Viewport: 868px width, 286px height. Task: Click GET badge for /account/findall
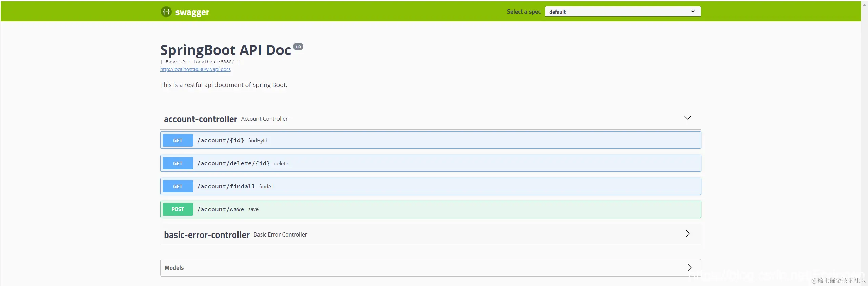coord(178,186)
